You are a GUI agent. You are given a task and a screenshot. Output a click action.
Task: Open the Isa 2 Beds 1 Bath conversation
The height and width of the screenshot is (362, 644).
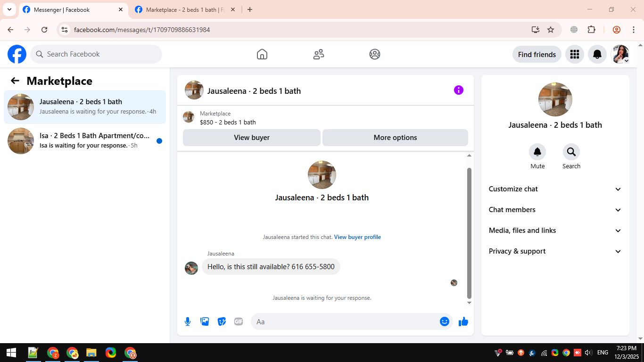(x=85, y=141)
